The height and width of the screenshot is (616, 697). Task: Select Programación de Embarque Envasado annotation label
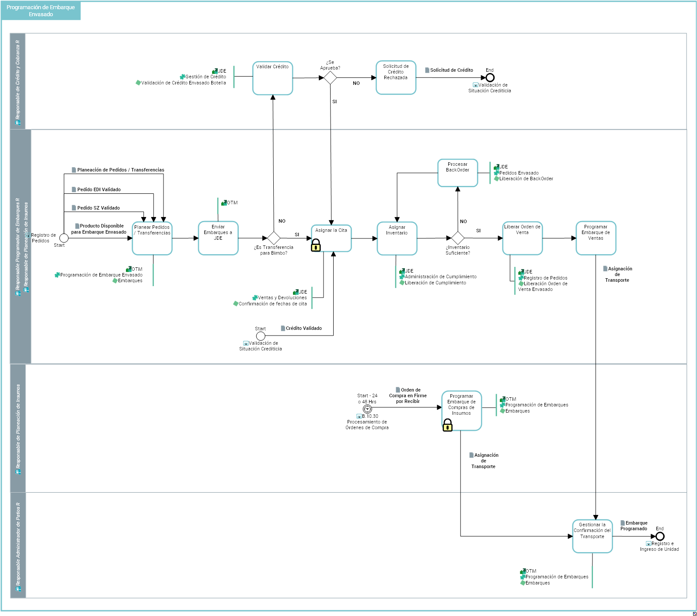(101, 275)
